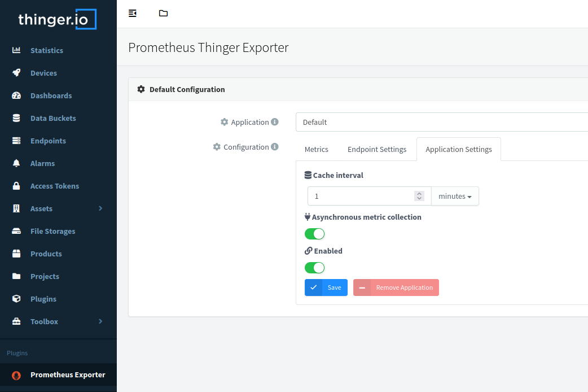The width and height of the screenshot is (588, 392).
Task: Click the info icon next to Configuration
Action: [x=275, y=147]
